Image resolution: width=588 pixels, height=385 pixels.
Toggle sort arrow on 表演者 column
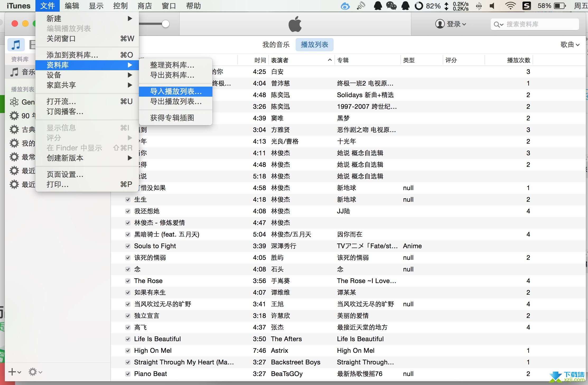(330, 60)
